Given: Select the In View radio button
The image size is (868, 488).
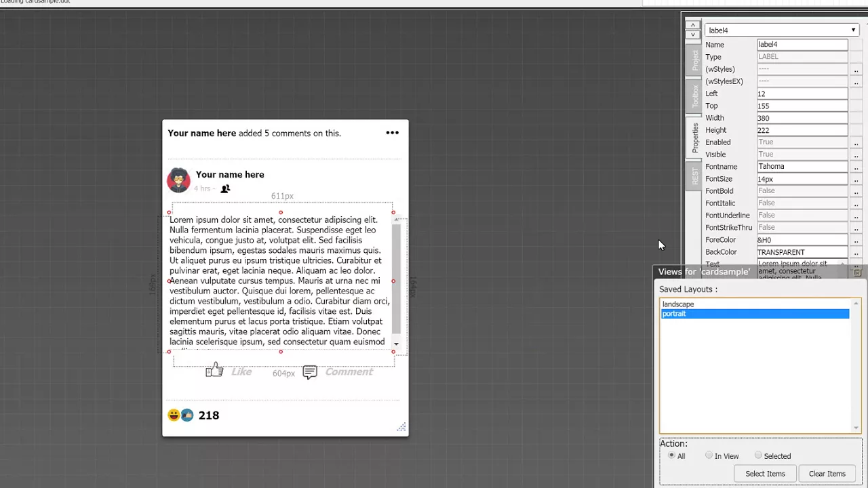Looking at the screenshot, I should [x=709, y=455].
